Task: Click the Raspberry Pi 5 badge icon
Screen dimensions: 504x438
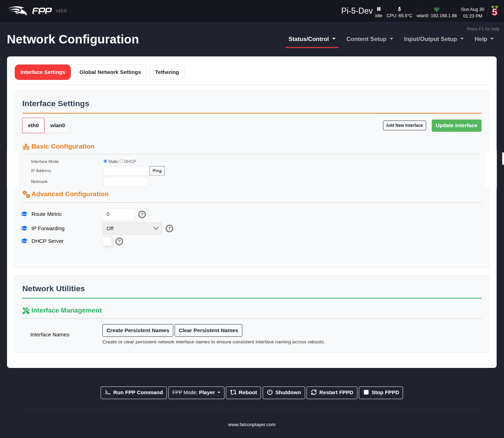Action: [495, 11]
